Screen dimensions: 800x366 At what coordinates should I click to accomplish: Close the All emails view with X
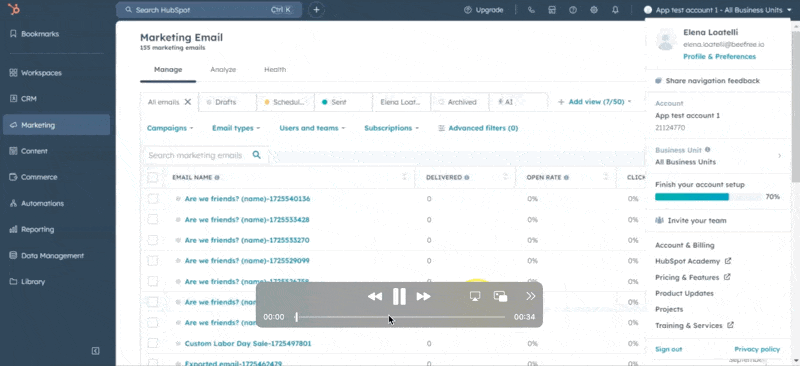point(188,102)
